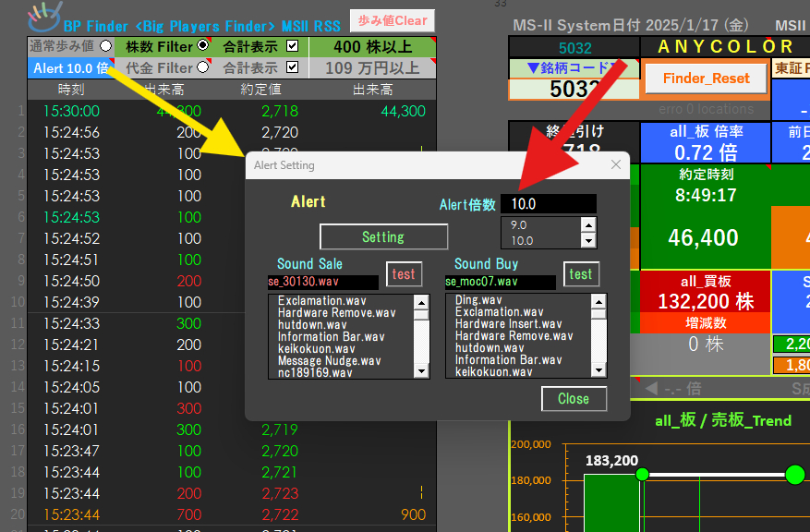Toggle 合計表示 checkbox in 株数 Filter row

(293, 46)
